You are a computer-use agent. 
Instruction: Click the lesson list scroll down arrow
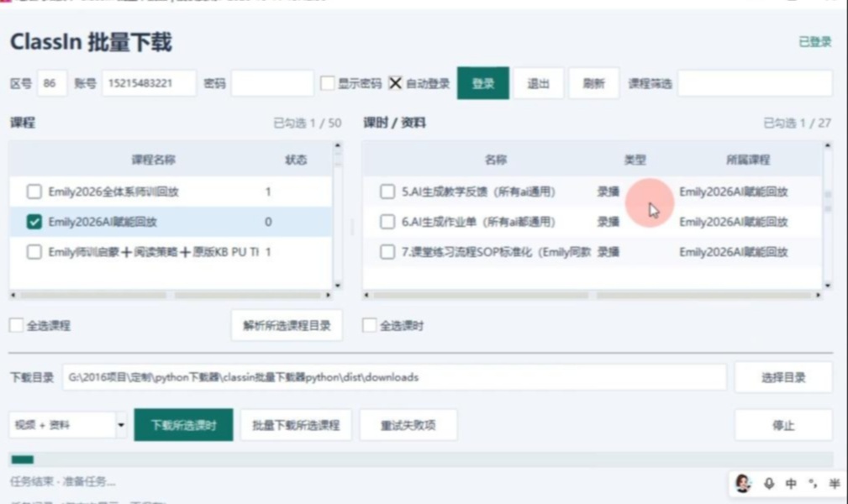coord(828,286)
